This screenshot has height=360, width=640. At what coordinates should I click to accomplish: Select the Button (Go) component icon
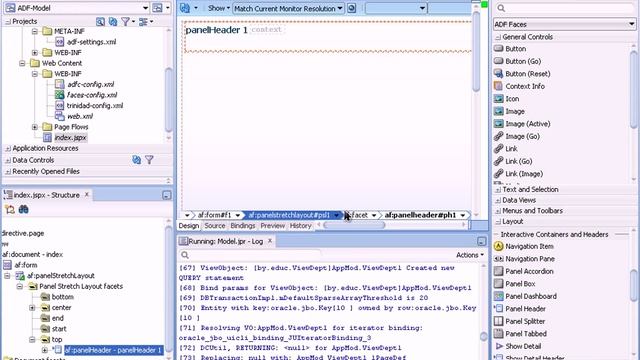coord(498,61)
